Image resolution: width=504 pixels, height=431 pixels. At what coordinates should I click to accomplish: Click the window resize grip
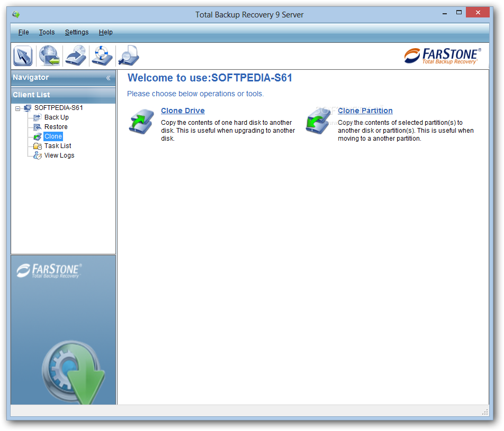pyautogui.click(x=485, y=412)
